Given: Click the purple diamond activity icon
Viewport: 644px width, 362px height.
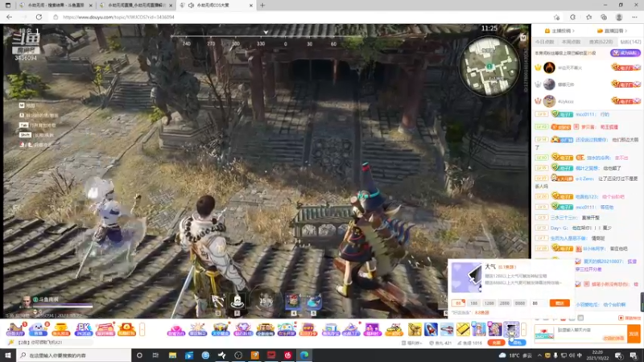Looking at the screenshot, I should point(243,329).
